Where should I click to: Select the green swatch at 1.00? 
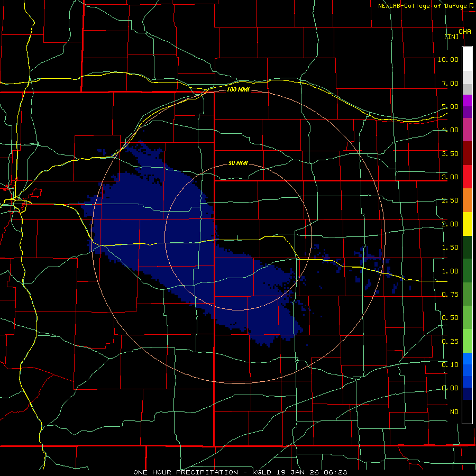point(467,271)
